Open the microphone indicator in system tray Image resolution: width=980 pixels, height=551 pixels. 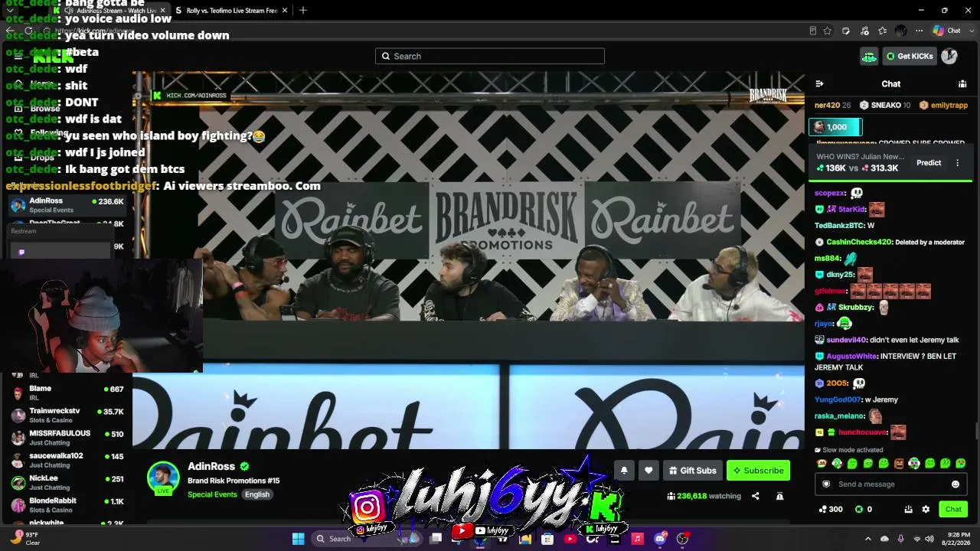tap(900, 539)
